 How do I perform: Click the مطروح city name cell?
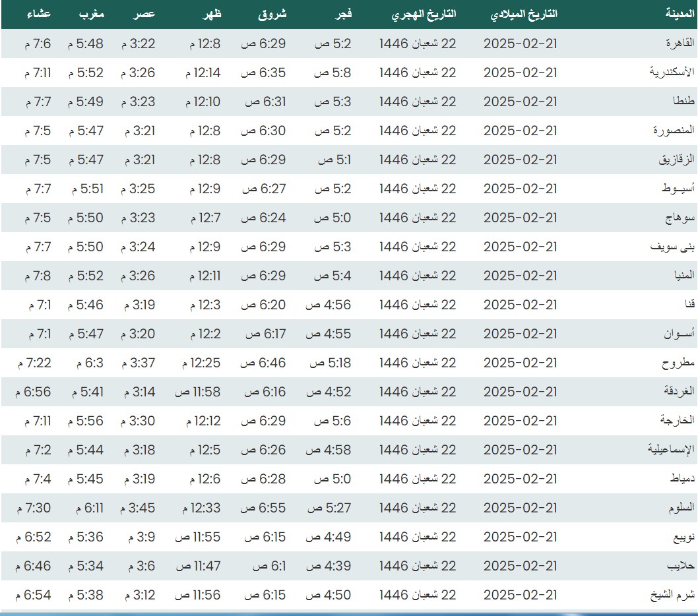coord(680,363)
